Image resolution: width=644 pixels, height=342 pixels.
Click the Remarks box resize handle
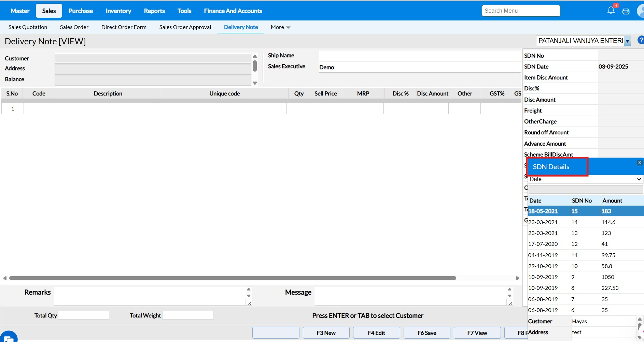[x=250, y=303]
